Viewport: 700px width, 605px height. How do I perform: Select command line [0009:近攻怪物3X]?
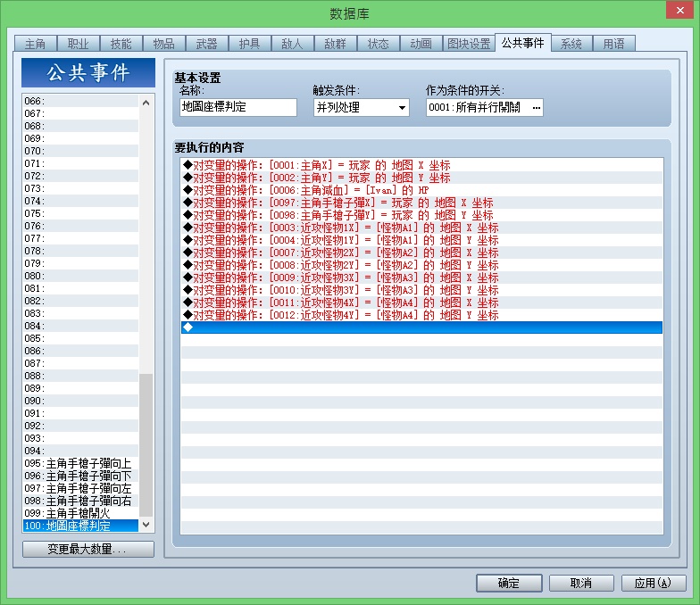click(421, 278)
